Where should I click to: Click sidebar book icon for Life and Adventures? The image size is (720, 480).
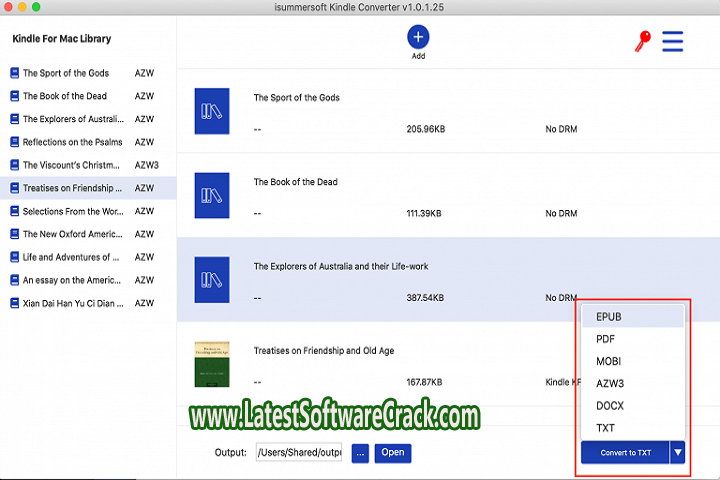(x=15, y=257)
